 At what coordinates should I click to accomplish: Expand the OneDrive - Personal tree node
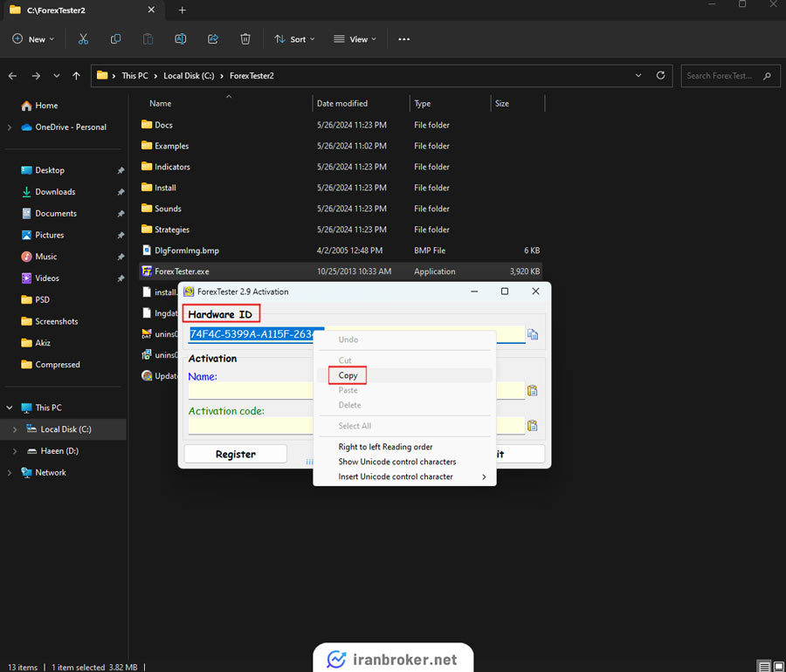pyautogui.click(x=10, y=127)
